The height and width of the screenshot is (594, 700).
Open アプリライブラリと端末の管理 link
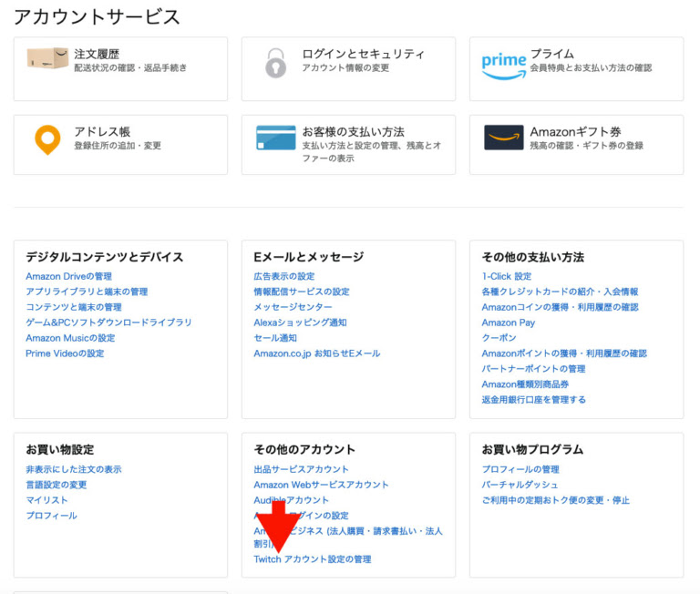click(x=87, y=292)
